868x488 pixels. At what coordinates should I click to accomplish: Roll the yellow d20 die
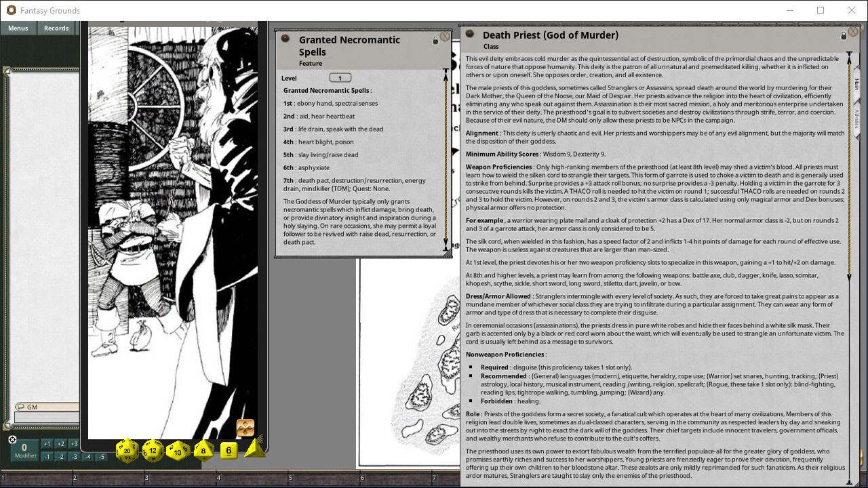click(x=126, y=450)
